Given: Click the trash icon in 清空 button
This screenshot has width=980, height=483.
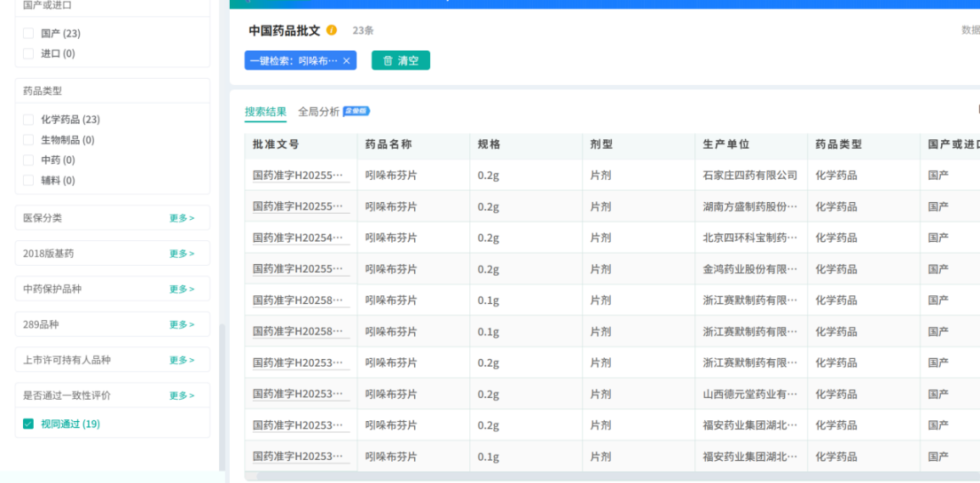Looking at the screenshot, I should pyautogui.click(x=388, y=61).
